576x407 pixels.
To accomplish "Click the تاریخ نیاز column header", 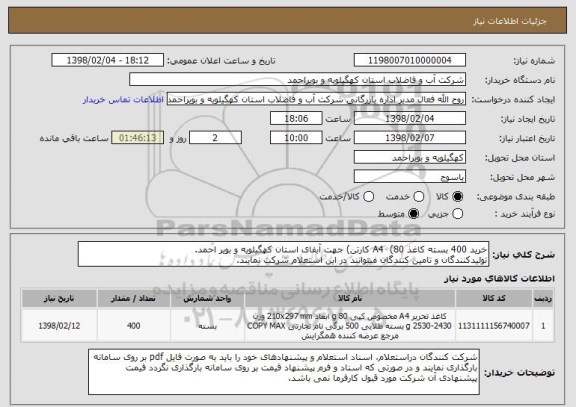I will click(59, 298).
